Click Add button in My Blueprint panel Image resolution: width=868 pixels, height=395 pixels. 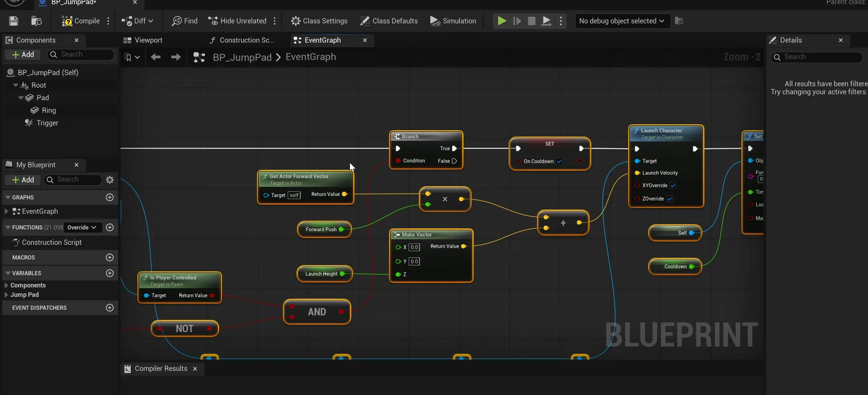click(x=23, y=180)
